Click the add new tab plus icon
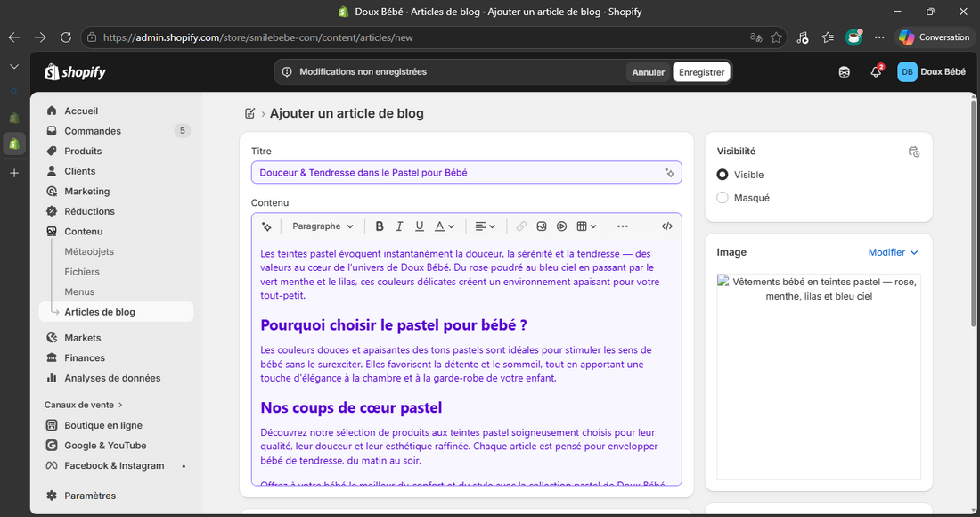Viewport: 980px width, 517px height. (x=14, y=173)
